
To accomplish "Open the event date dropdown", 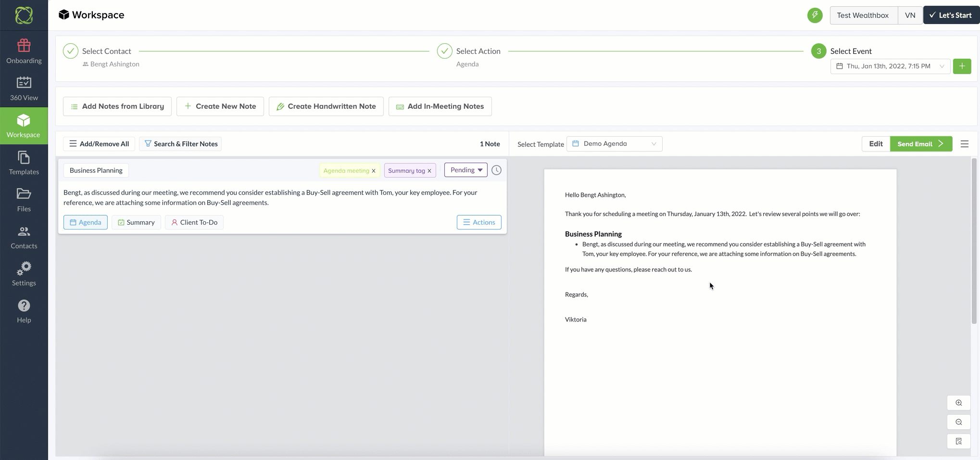I will pos(890,66).
